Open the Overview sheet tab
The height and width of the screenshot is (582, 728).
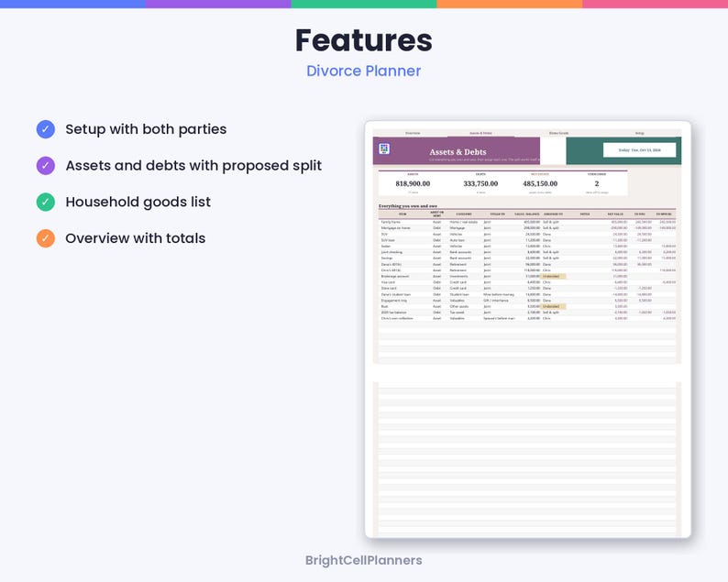click(413, 133)
